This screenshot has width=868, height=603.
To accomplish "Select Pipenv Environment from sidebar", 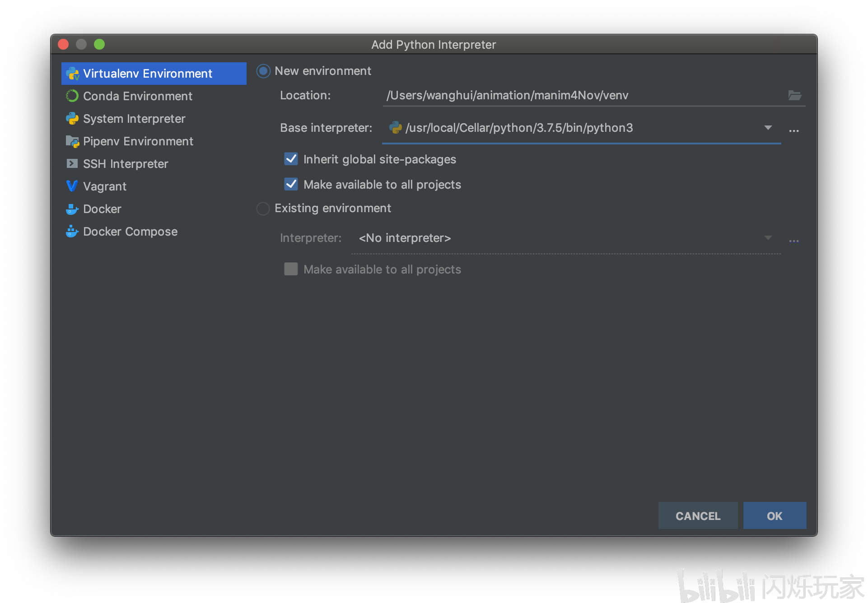I will coord(130,140).
